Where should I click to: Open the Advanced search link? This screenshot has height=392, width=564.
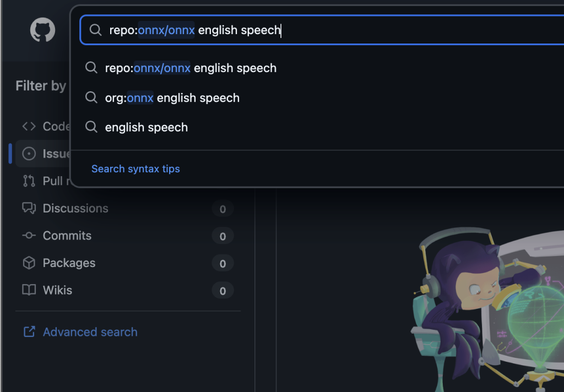click(x=90, y=332)
